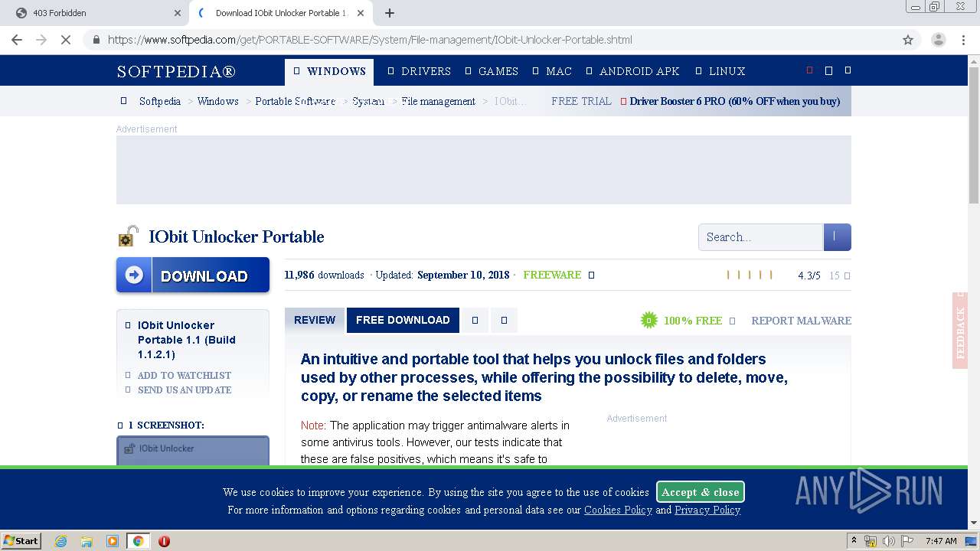
Task: Click the rightmost header icon
Action: pyautogui.click(x=848, y=70)
